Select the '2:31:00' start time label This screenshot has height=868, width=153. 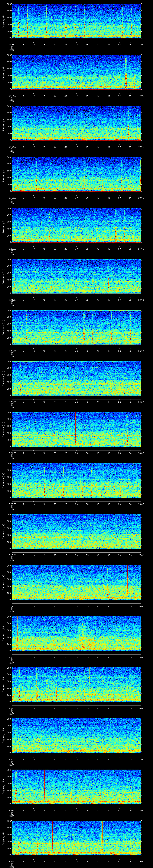point(12,810)
